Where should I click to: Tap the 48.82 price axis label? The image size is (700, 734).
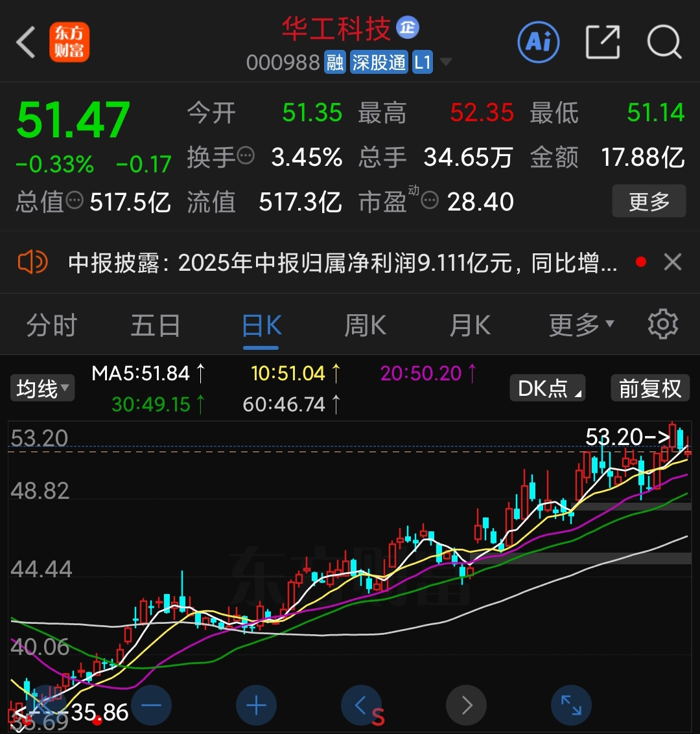[40, 491]
